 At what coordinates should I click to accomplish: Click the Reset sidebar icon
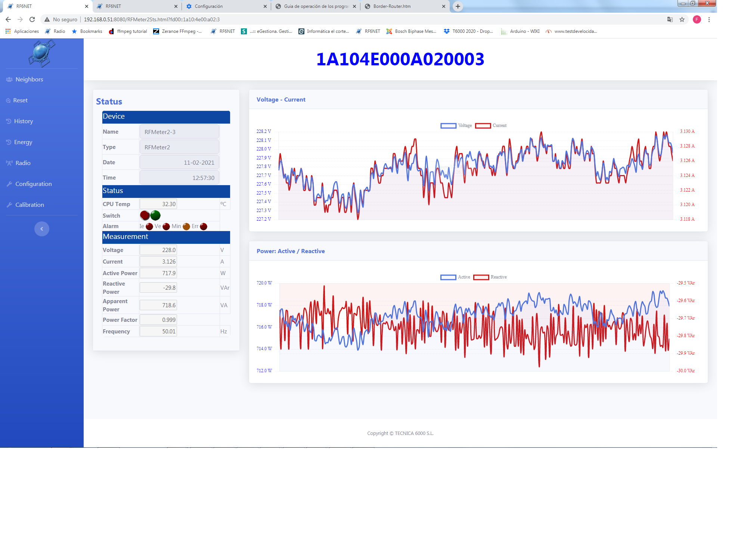(8, 100)
